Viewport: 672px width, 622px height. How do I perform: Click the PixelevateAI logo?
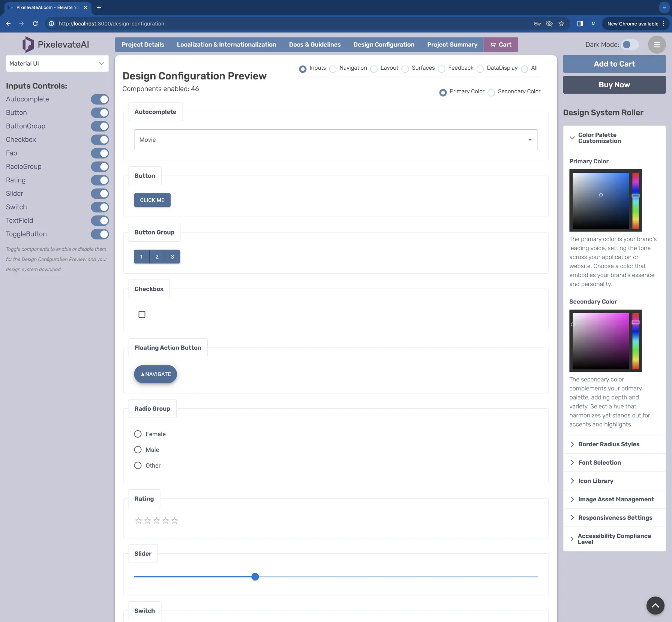coord(55,45)
